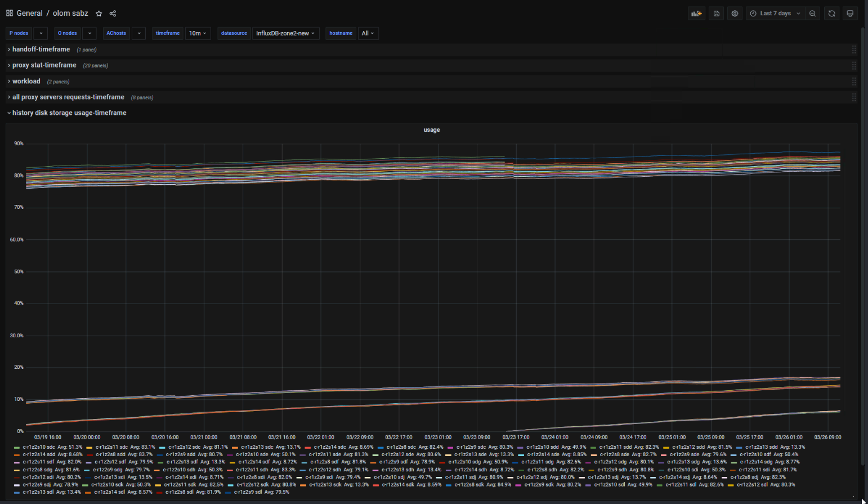The width and height of the screenshot is (868, 504).
Task: Toggle c-r1z2s14 sdd series visibility
Action: tap(39, 454)
